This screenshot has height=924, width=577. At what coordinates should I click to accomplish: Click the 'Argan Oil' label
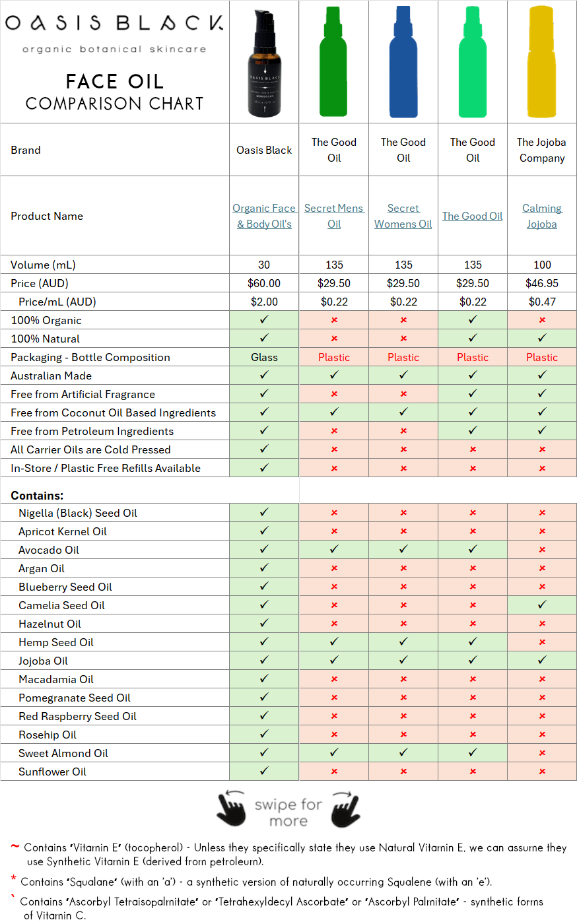coord(42,568)
